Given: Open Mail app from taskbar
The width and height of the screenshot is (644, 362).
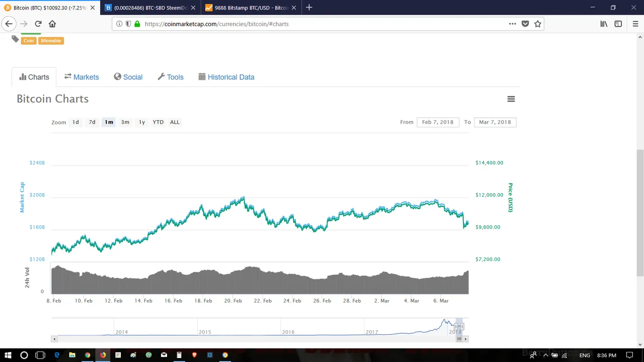Looking at the screenshot, I should (x=164, y=355).
